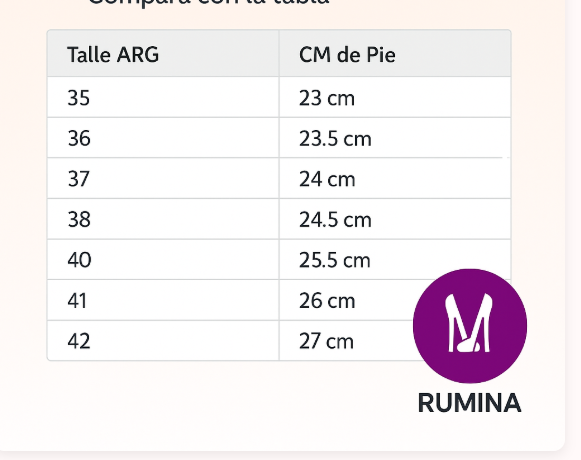Select the 25.5 cm measurement cell
581x460 pixels.
(x=395, y=259)
